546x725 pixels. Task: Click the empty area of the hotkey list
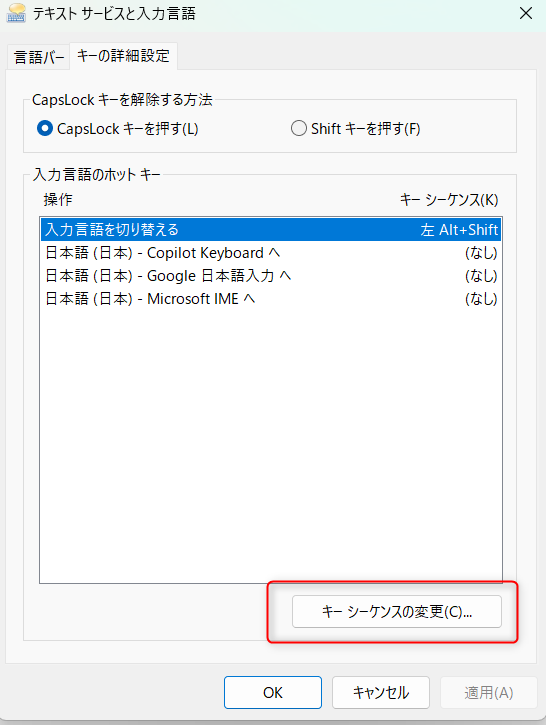click(271, 444)
